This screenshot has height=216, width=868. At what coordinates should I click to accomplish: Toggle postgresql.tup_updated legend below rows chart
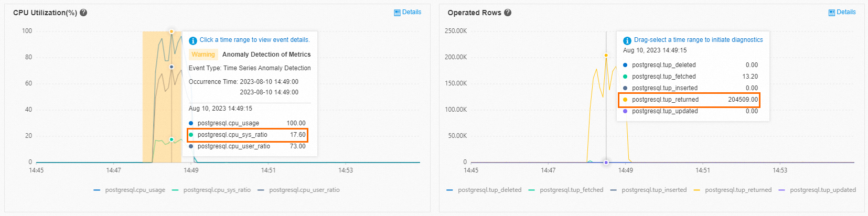[818, 190]
